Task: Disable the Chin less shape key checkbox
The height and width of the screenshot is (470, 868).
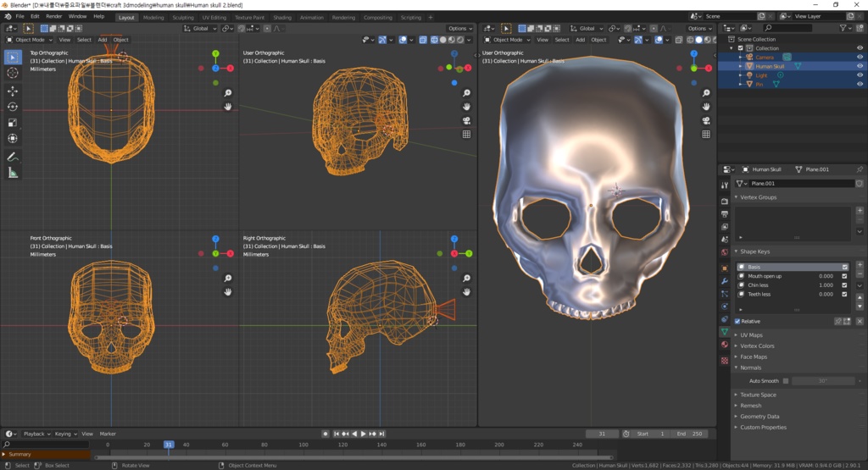Action: (844, 285)
